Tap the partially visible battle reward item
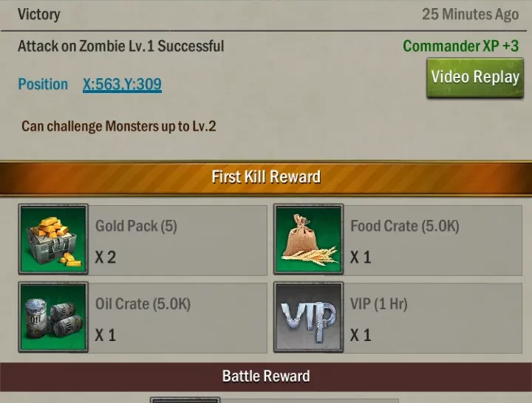532x403 pixels. point(274,400)
